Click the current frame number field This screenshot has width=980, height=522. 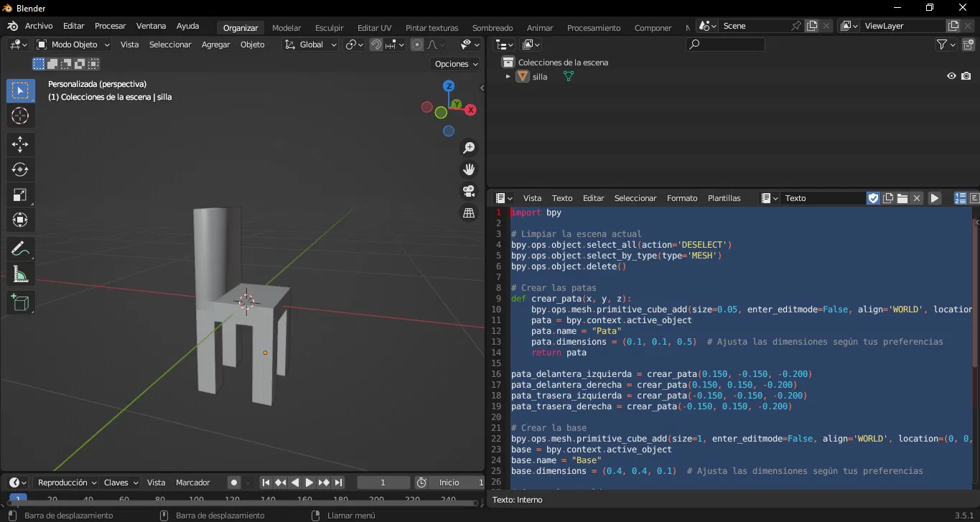tap(383, 483)
